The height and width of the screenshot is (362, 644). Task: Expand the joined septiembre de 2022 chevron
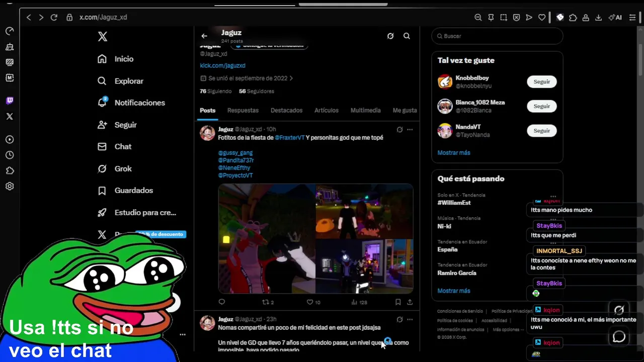[291, 78]
